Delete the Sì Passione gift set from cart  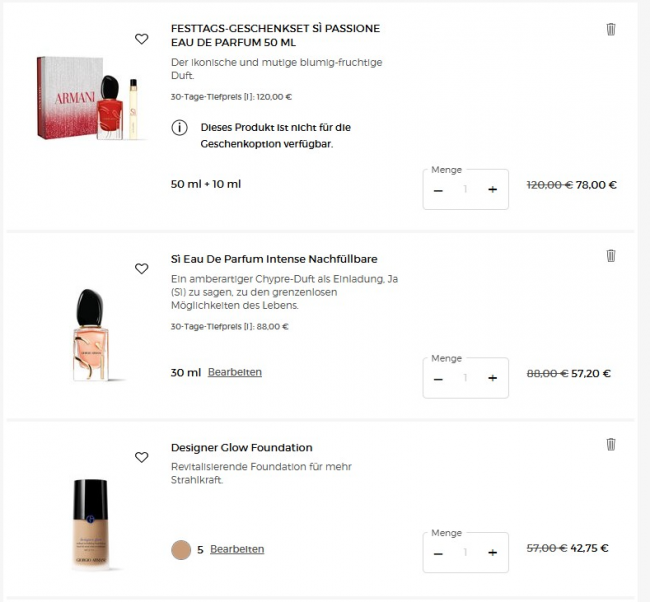[x=611, y=29]
